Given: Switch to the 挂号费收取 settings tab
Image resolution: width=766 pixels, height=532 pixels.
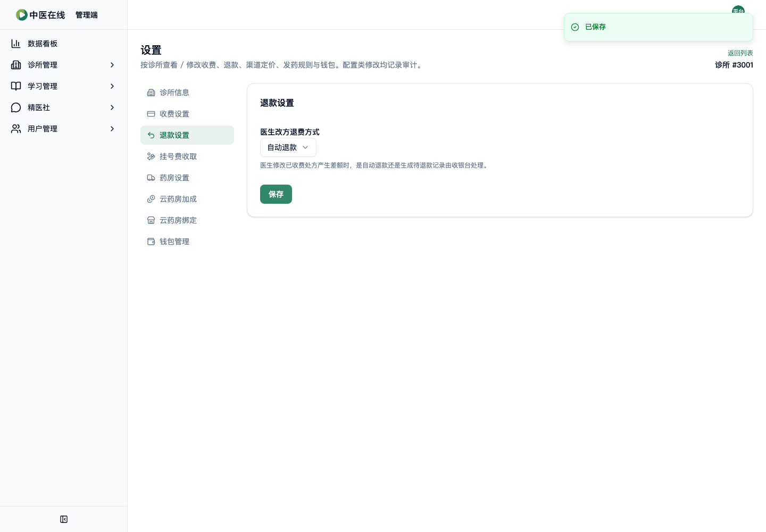Looking at the screenshot, I should click(x=187, y=156).
